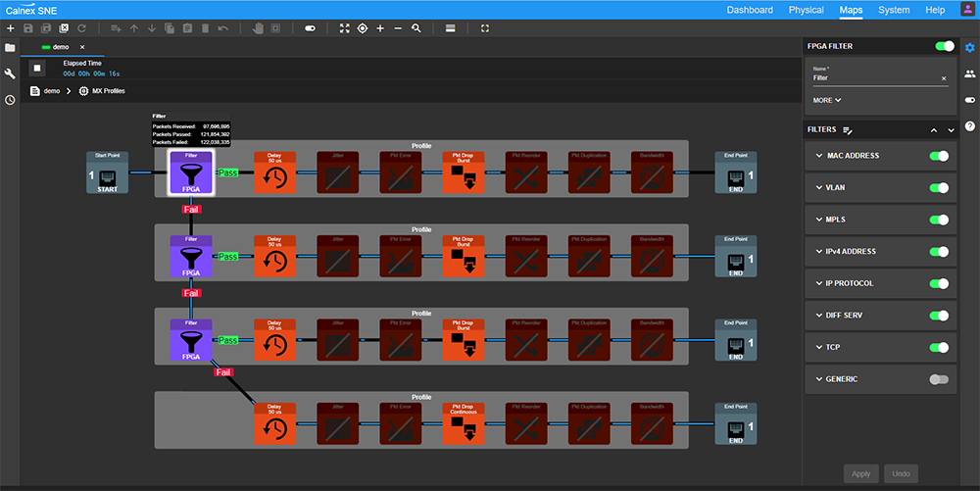Click the add new plus icon in toolbar
The width and height of the screenshot is (980, 491).
pyautogui.click(x=10, y=28)
